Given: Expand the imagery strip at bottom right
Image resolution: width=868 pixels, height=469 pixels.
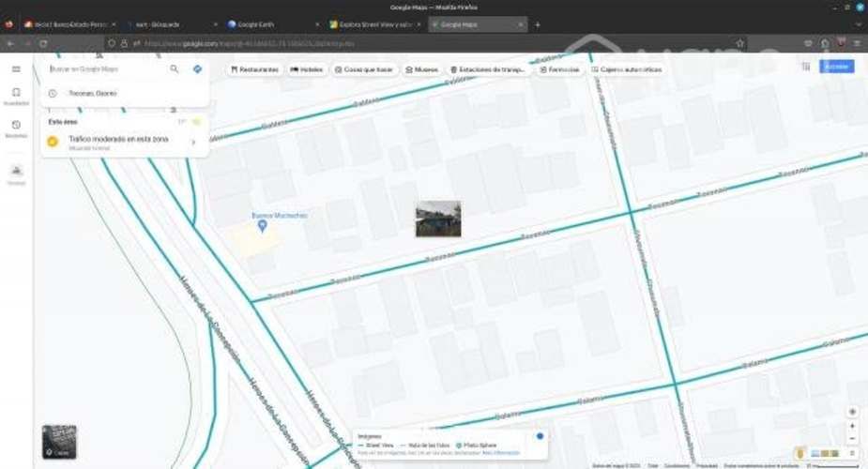Looking at the screenshot, I should point(852,453).
